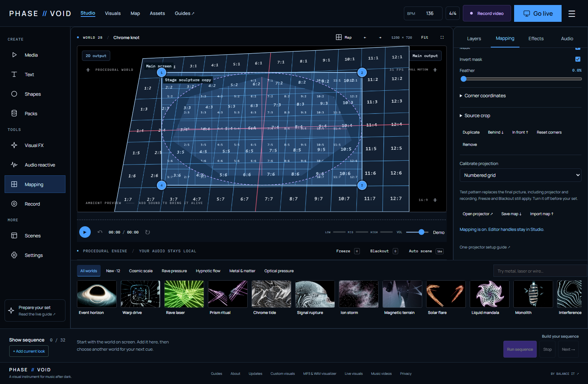This screenshot has height=384, width=588.
Task: Go to previous world arrow
Action: tap(365, 38)
